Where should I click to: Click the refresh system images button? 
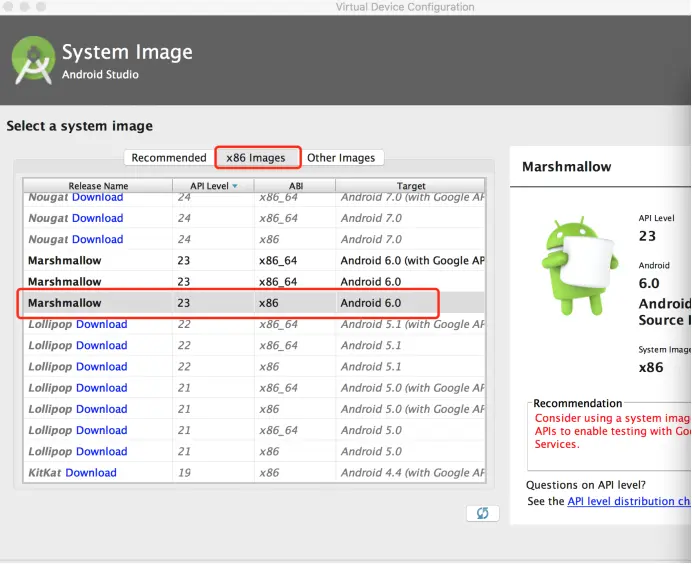(x=482, y=513)
